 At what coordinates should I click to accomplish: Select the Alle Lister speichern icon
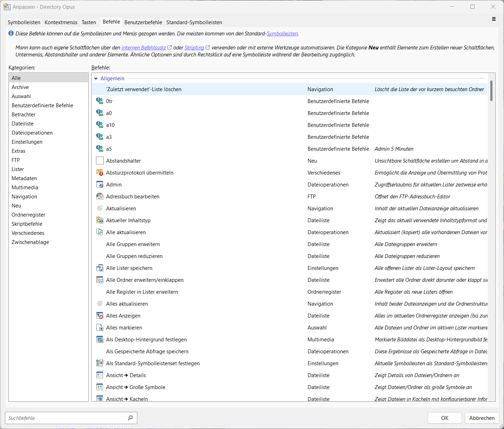click(100, 268)
